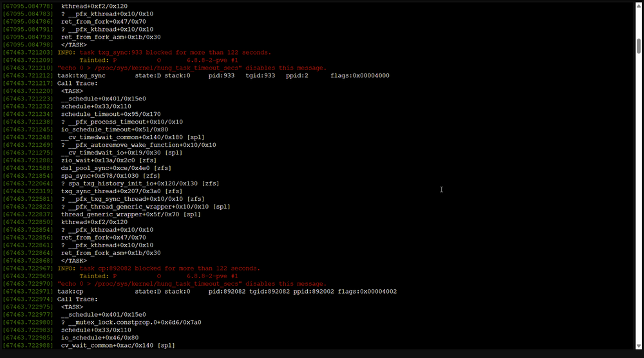Click the zio_wait+0x13a/0x2c0 [zfs] entry
This screenshot has height=358, width=644.
point(108,160)
